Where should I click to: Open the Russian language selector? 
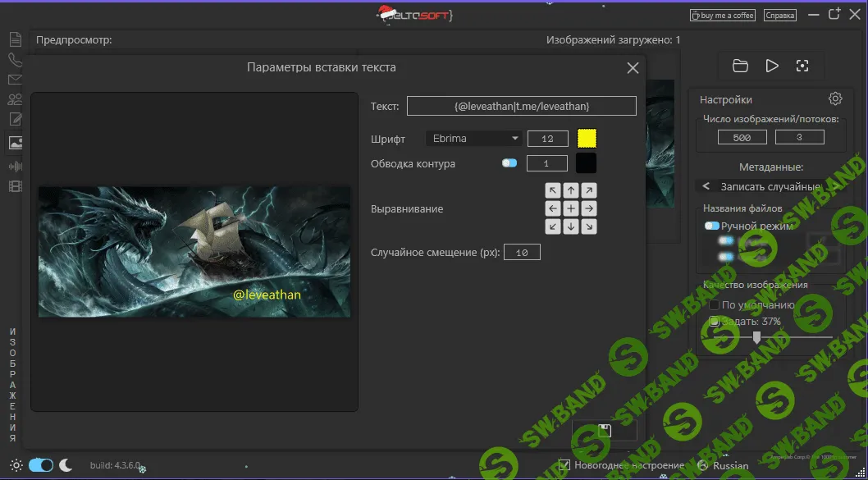[724, 465]
